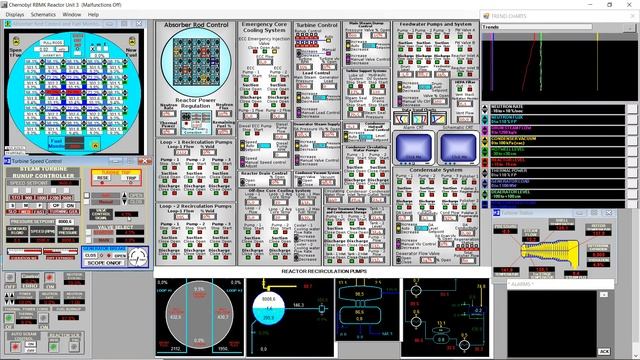Open the Help menu

pos(93,14)
